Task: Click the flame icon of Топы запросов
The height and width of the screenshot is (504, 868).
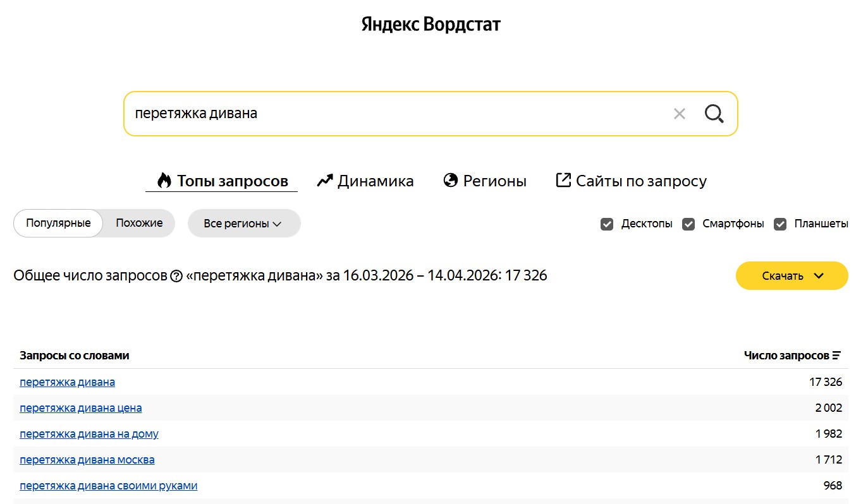Action: pos(164,181)
